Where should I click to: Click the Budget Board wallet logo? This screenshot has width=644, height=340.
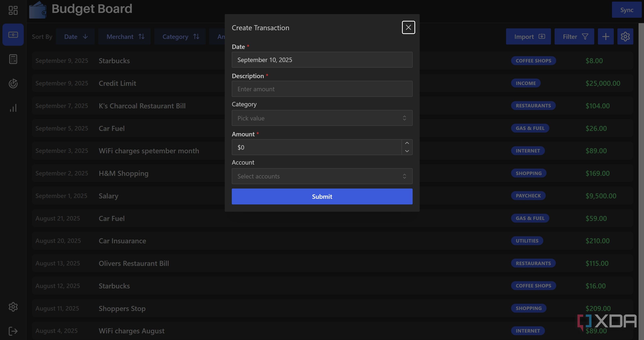37,10
